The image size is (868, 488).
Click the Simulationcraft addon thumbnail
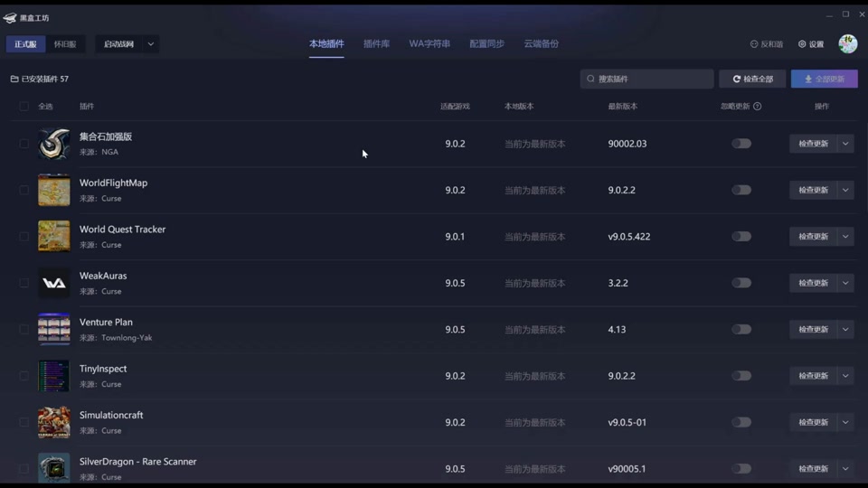(x=53, y=423)
